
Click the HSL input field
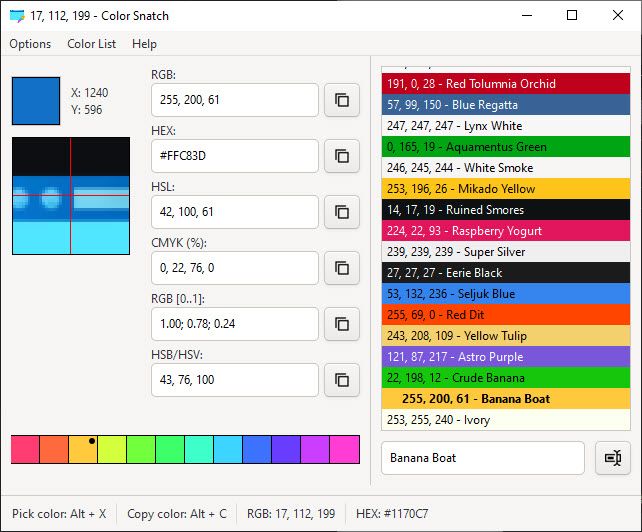click(235, 212)
